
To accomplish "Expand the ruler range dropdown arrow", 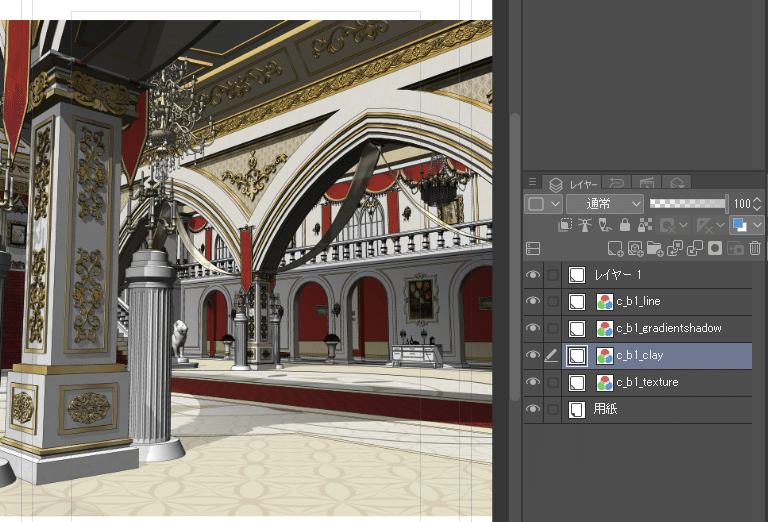I will click(x=720, y=225).
